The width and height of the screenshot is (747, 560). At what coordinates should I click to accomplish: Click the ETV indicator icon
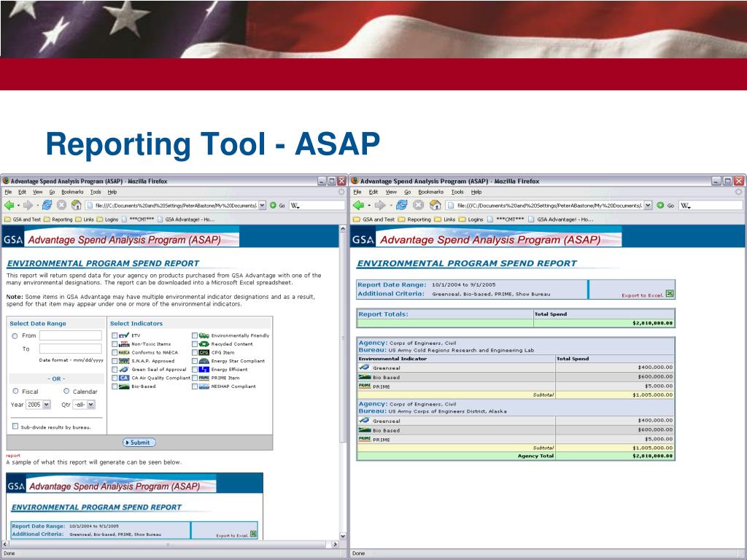(124, 335)
